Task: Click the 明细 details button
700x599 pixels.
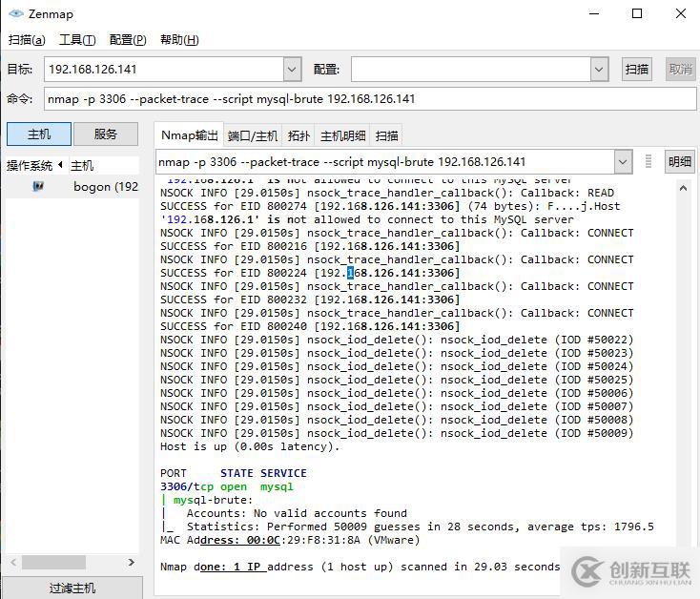Action: coord(679,161)
